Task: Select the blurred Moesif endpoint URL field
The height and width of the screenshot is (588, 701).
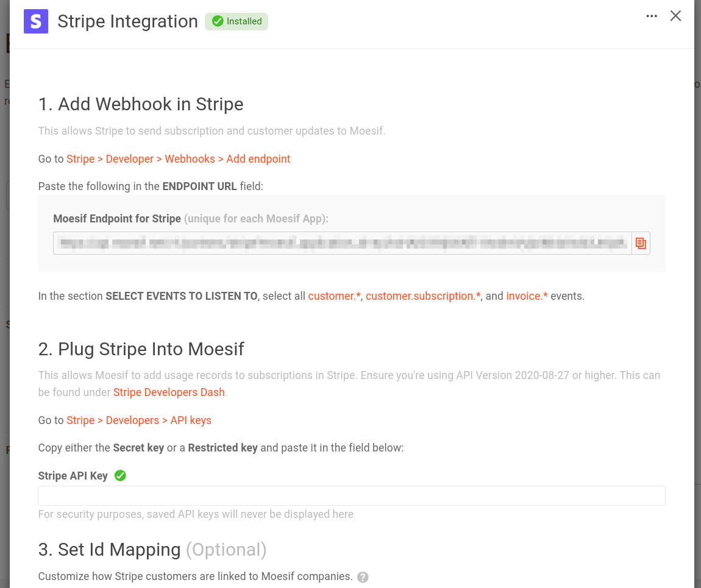Action: point(341,243)
